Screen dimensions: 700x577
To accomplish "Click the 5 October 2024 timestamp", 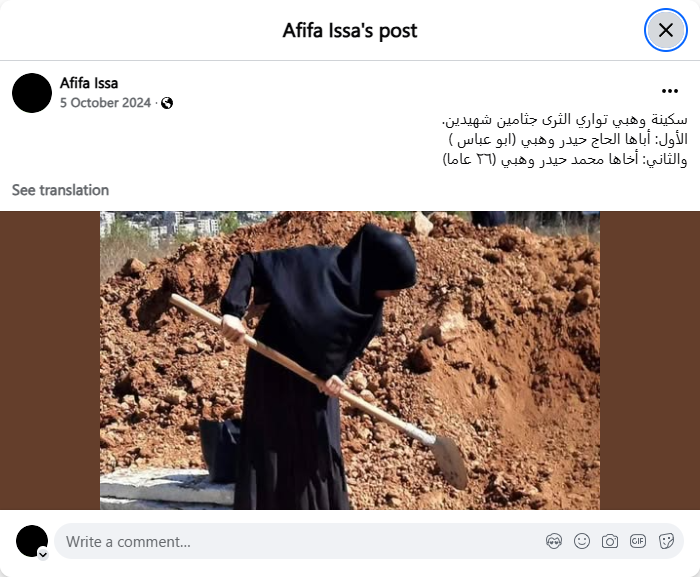I will (105, 103).
